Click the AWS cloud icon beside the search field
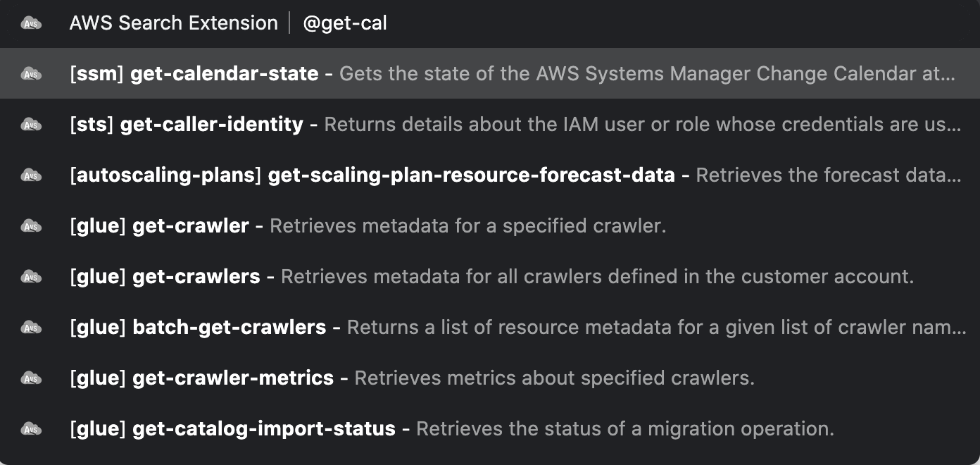Image resolution: width=980 pixels, height=465 pixels. 31,23
